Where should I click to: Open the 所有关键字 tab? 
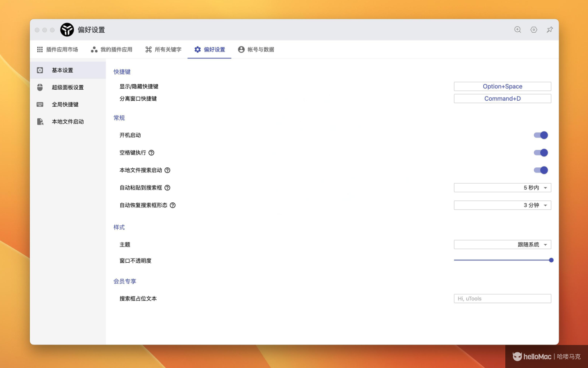coord(163,50)
